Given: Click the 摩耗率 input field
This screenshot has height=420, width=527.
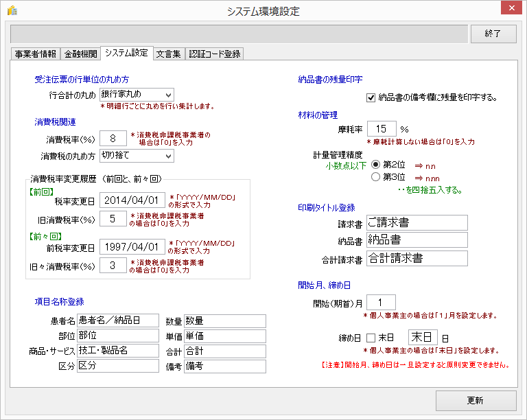Looking at the screenshot, I should 382,129.
